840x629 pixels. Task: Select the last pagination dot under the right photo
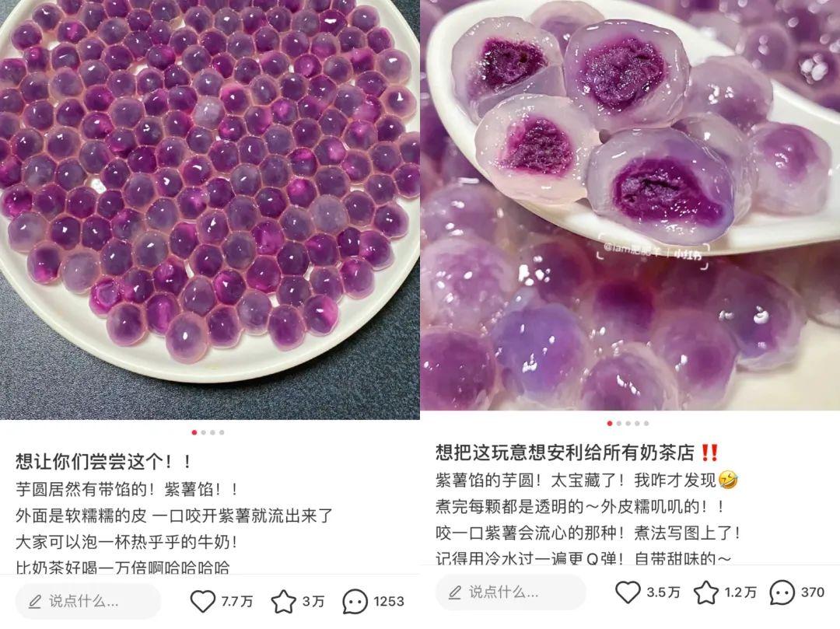tap(646, 424)
